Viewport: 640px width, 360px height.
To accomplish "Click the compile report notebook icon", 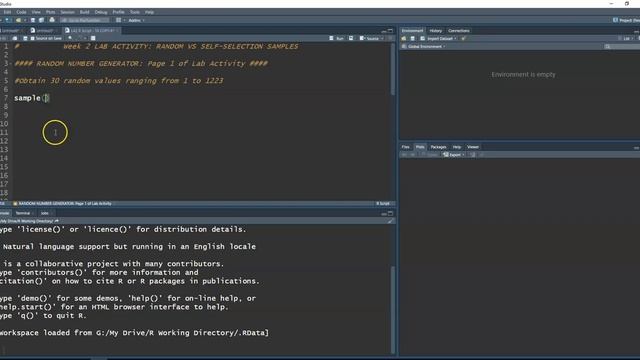I will (93, 38).
